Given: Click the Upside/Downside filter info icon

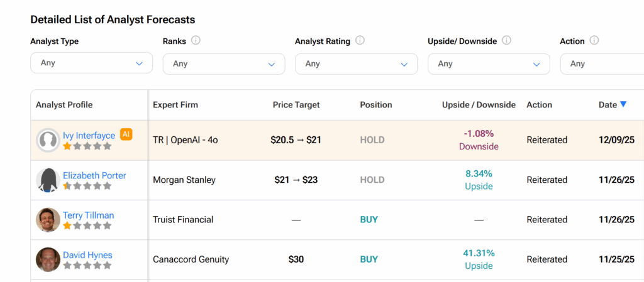Looking at the screenshot, I should coord(506,41).
